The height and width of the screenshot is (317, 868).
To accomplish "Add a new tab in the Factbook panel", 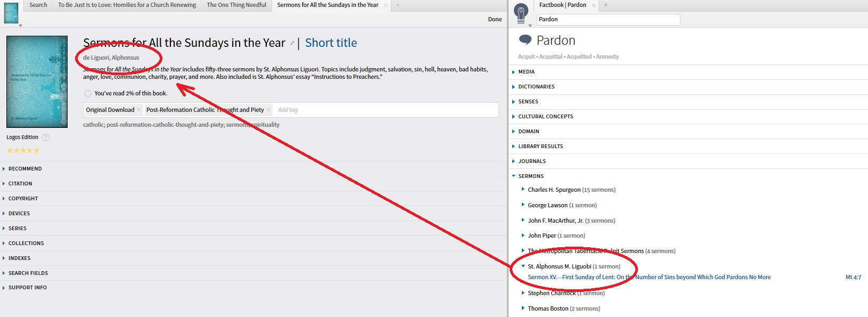I will click(x=605, y=5).
